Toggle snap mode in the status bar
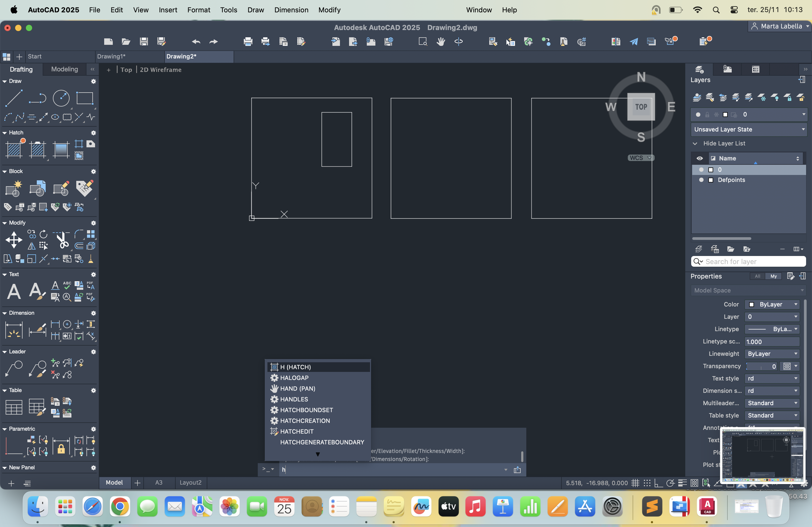Viewport: 812px width, 527px height. 647,483
